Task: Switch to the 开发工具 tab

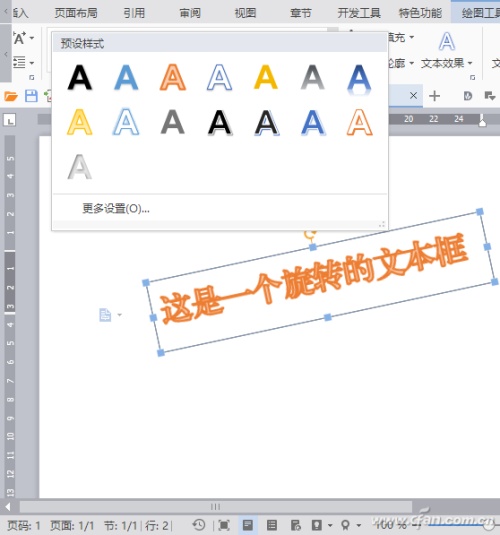Action: click(359, 13)
